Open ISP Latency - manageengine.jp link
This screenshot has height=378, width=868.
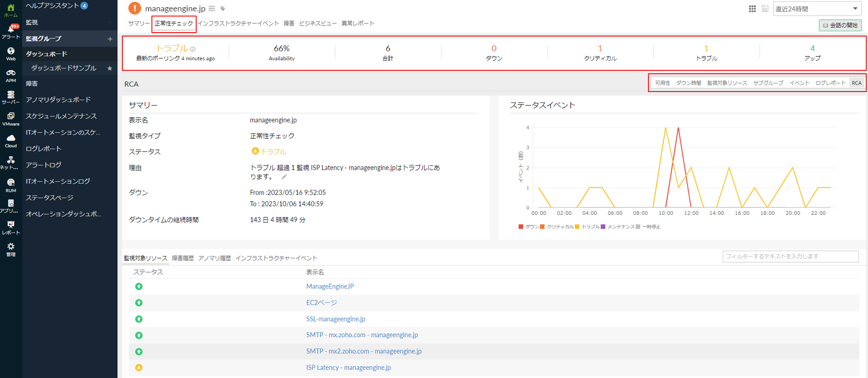(349, 368)
